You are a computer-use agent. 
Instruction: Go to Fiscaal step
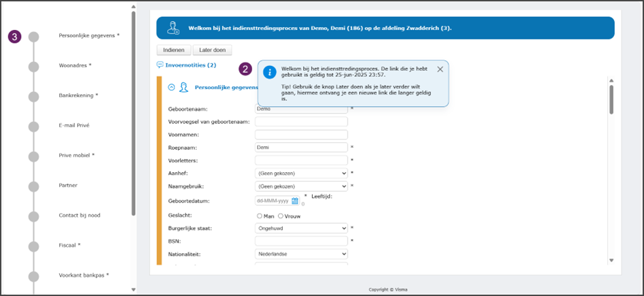(70, 245)
